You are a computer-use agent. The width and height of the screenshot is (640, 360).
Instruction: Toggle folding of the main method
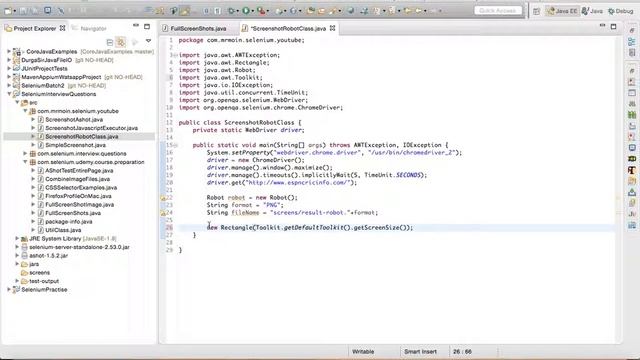point(175,145)
